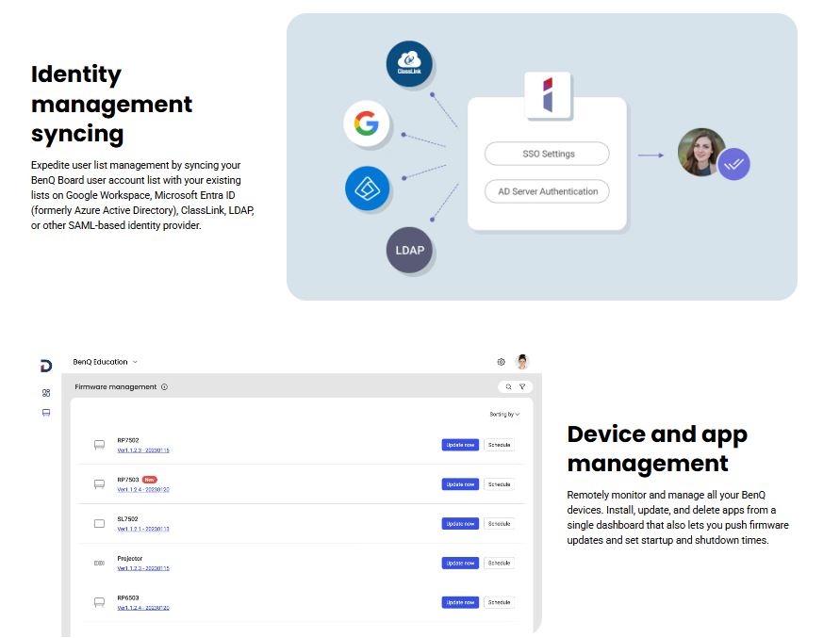Click Update now for RP6503
Image resolution: width=840 pixels, height=638 pixels.
(x=460, y=602)
